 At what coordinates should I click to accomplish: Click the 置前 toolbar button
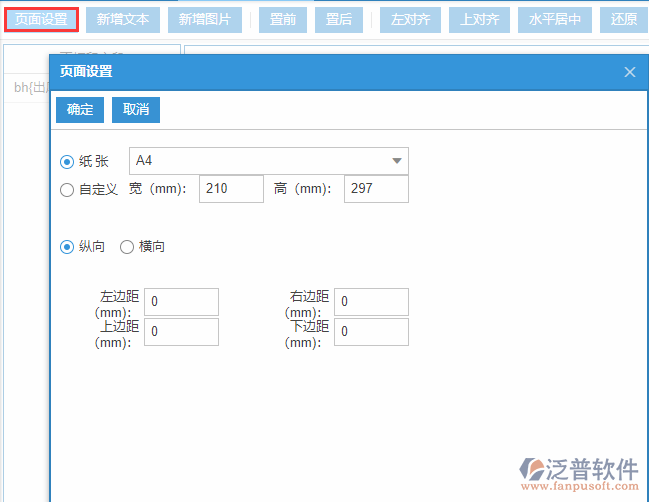(283, 19)
